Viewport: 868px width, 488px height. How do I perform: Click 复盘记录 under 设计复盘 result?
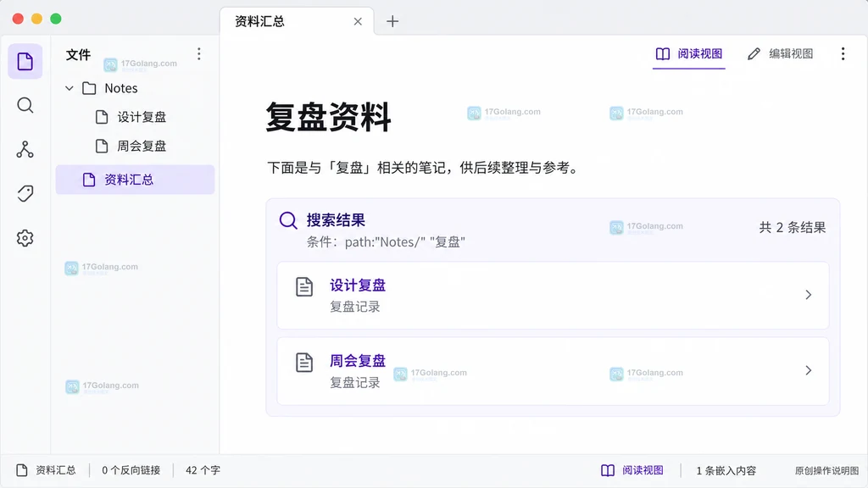coord(355,307)
